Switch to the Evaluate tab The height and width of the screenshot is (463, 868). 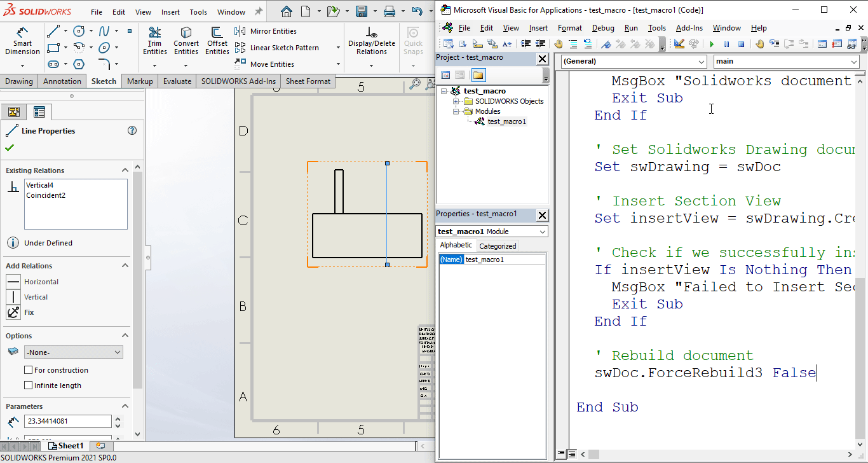point(177,81)
